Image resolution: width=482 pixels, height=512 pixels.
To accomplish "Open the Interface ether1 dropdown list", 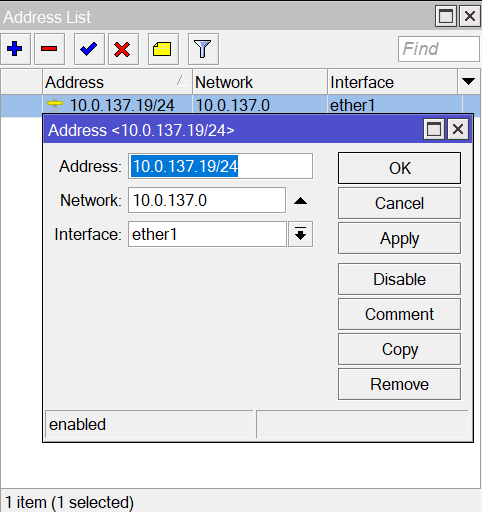I will (x=300, y=234).
